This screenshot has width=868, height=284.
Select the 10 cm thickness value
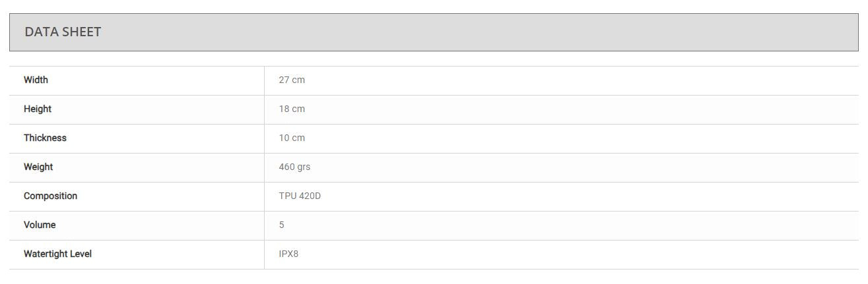tap(292, 138)
